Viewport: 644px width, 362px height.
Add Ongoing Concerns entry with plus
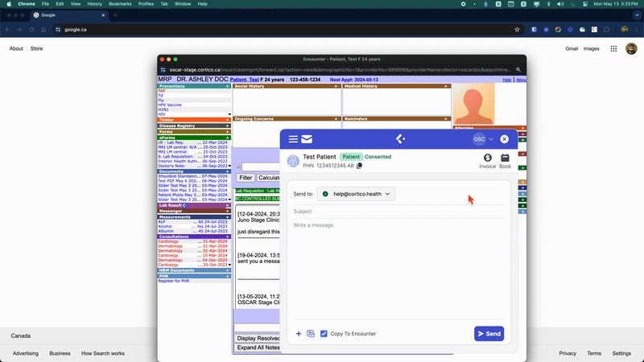click(336, 118)
